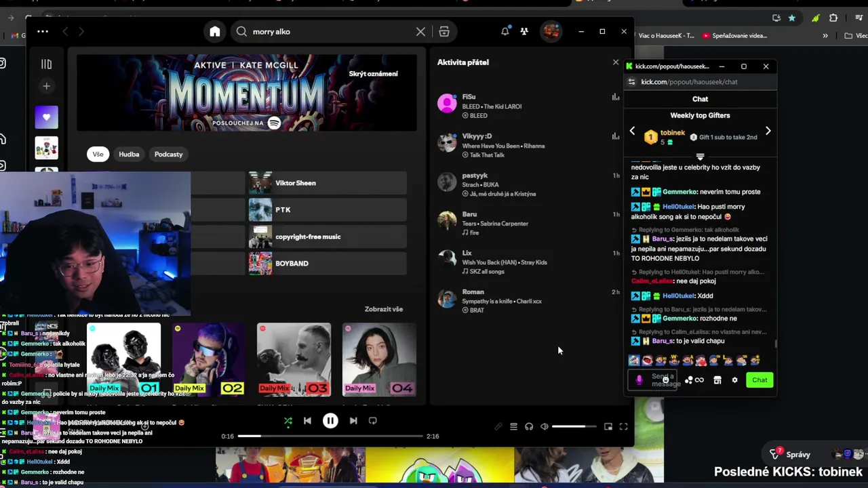Open the three-dots Spotify app menu
The image size is (868, 488).
(x=43, y=31)
